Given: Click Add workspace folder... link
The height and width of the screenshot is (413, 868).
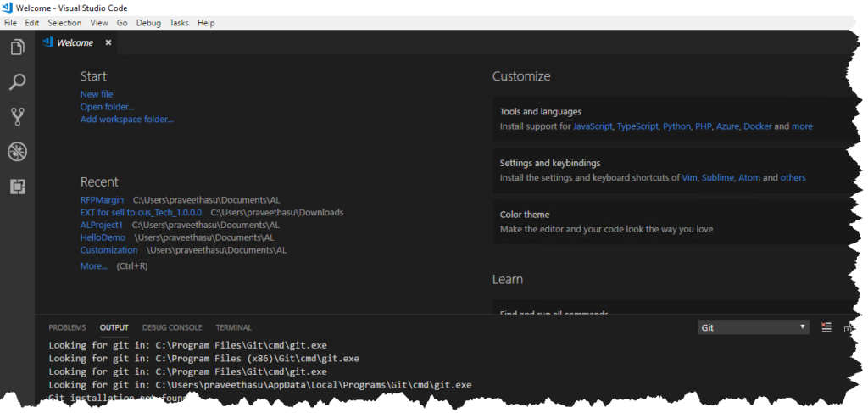Looking at the screenshot, I should (x=127, y=119).
